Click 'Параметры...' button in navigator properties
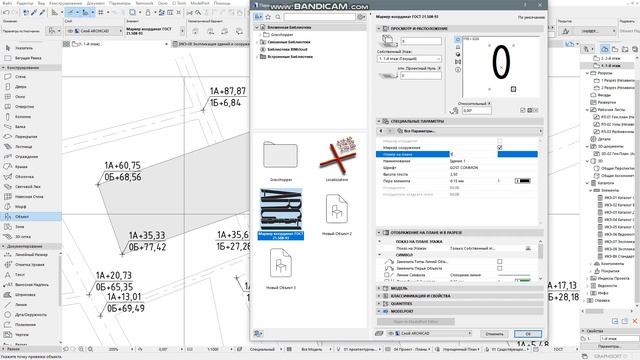Viewport: 640px width, 360px height. coord(609,347)
